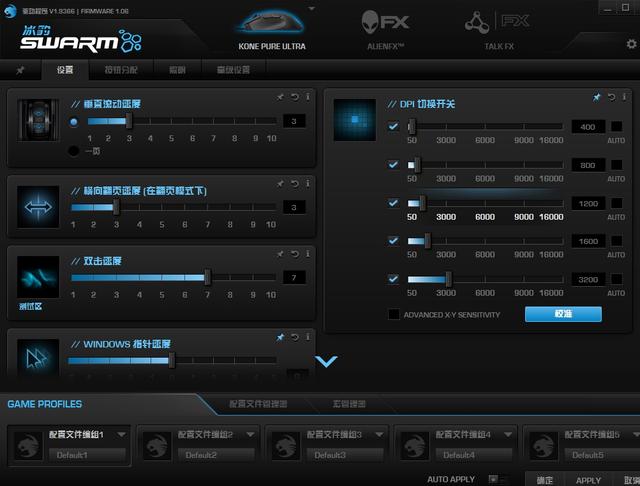
Task: Show info for double-click speed panel
Action: 307,254
